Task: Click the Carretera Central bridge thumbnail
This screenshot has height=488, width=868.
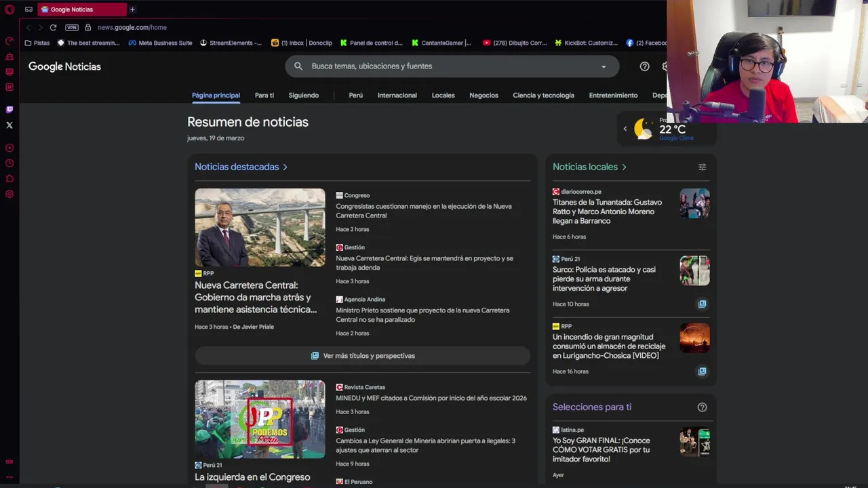Action: (x=260, y=228)
